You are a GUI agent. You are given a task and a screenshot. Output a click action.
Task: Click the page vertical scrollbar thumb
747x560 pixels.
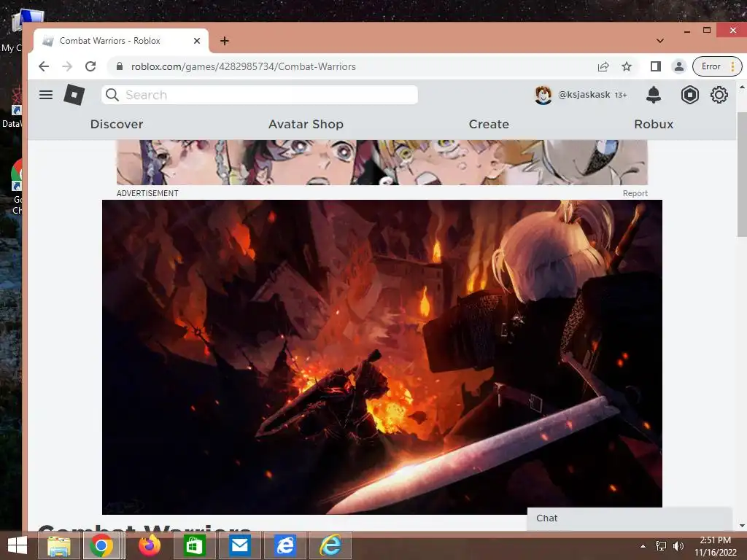(x=742, y=174)
